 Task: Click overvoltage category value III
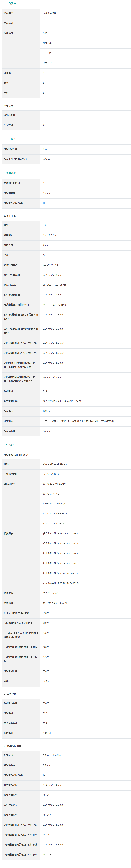click(44, 115)
